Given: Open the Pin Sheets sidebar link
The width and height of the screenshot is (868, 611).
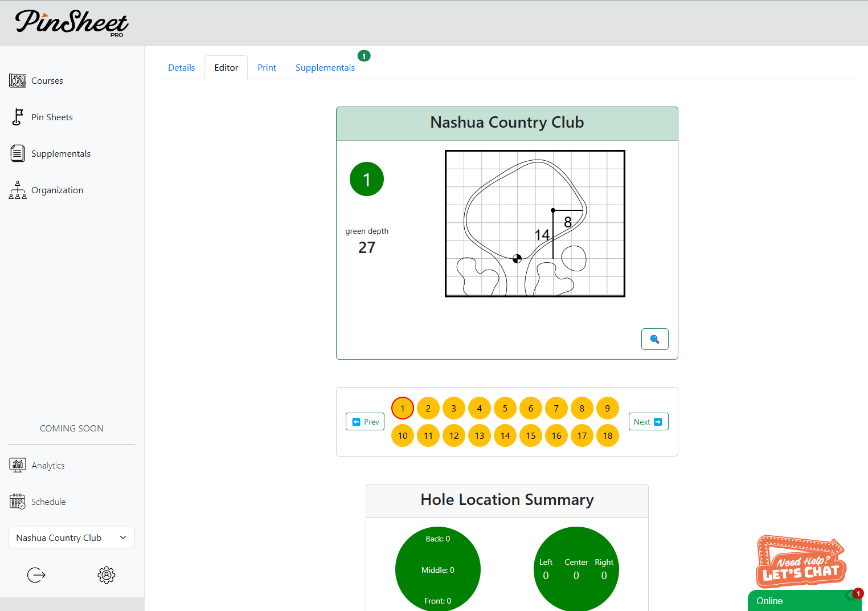Looking at the screenshot, I should [52, 117].
